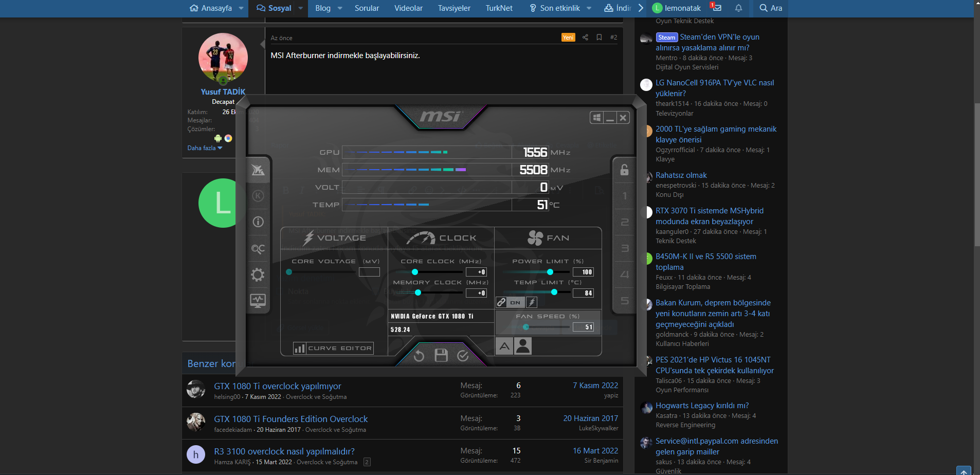
Task: Toggle automatic fan speed (A) button
Action: (504, 346)
